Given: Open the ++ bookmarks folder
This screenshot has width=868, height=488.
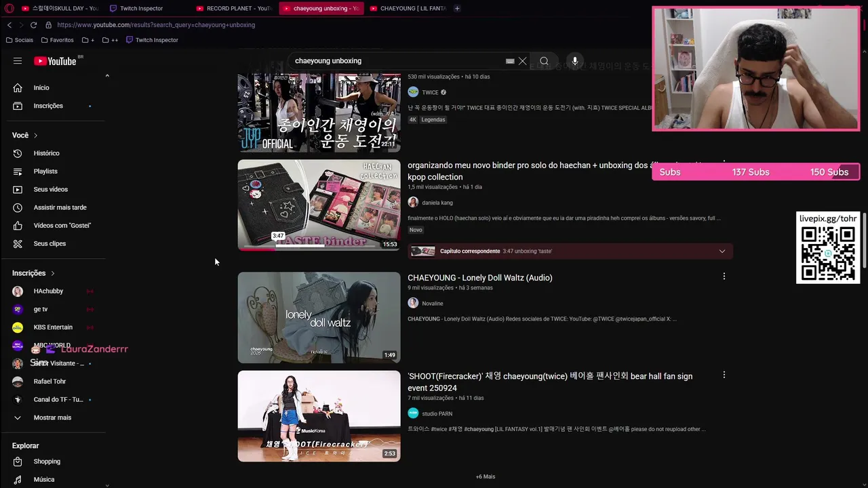Looking at the screenshot, I should coord(110,40).
